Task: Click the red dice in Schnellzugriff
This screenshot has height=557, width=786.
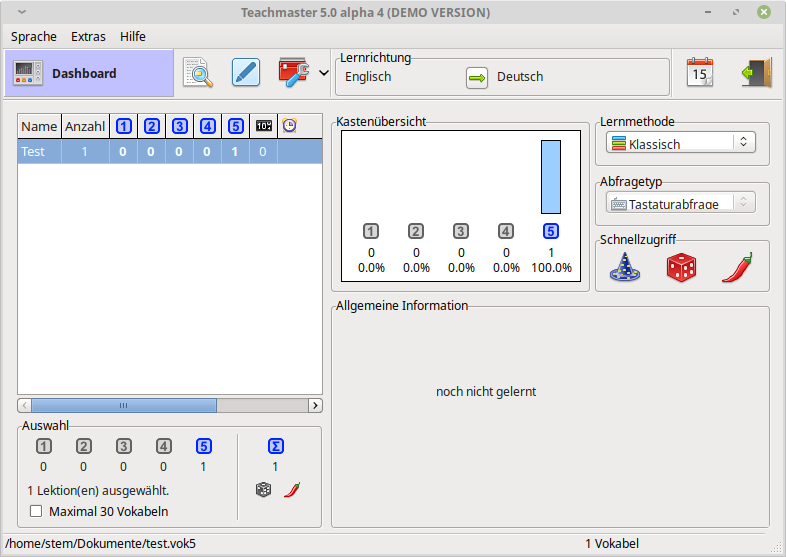Action: [x=681, y=267]
